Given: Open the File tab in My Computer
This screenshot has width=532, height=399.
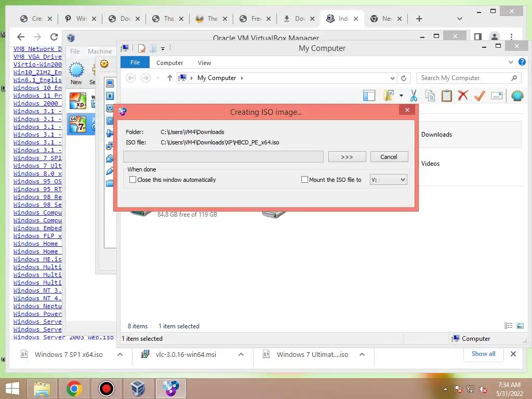Looking at the screenshot, I should coord(135,62).
